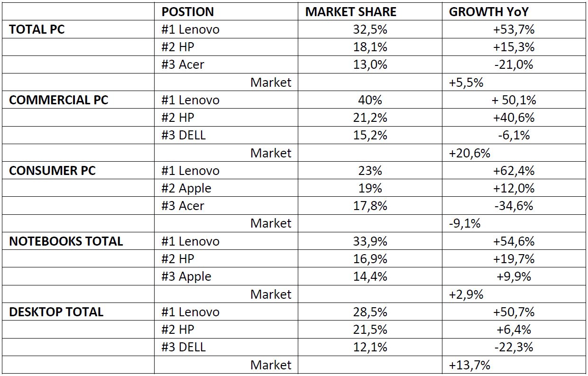Screen dimensions: 588x376
Task: Select the TOTAL PC row label
Action: coord(37,29)
